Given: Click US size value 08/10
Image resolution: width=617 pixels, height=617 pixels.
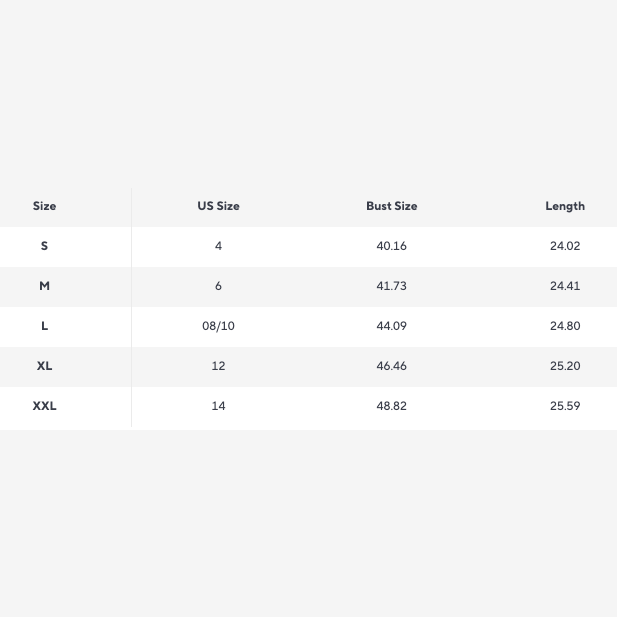Looking at the screenshot, I should (x=218, y=326).
